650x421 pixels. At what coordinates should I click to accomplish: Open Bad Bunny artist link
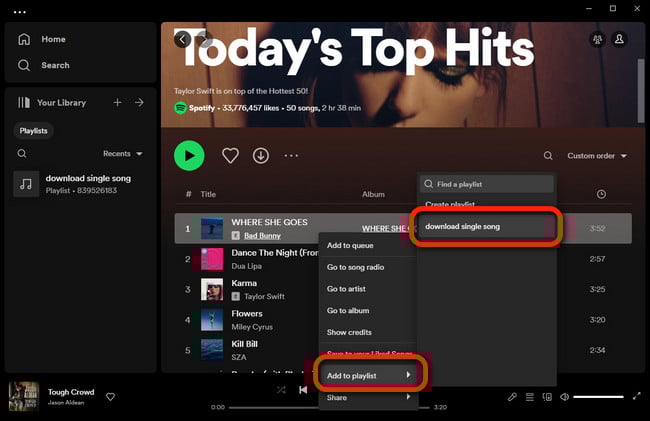tap(262, 236)
